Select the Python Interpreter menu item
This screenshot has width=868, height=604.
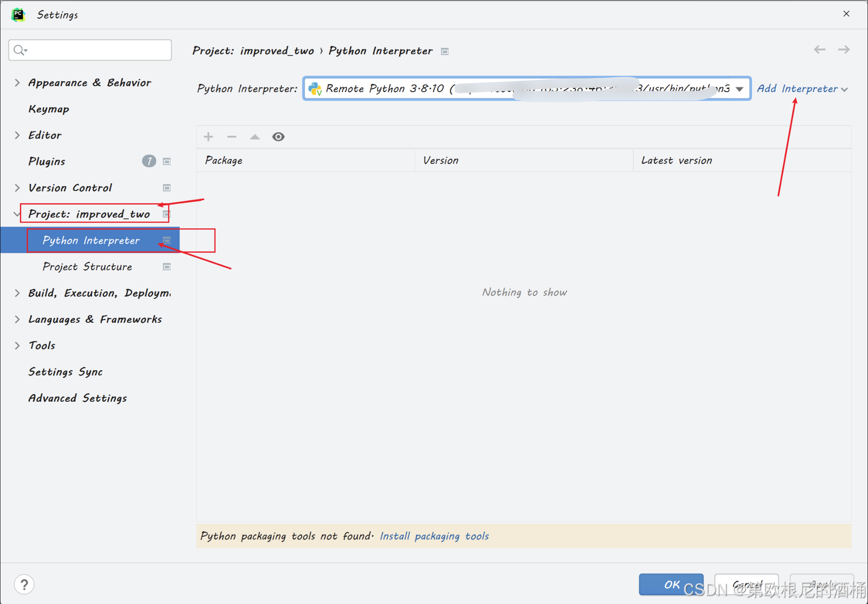click(x=92, y=240)
